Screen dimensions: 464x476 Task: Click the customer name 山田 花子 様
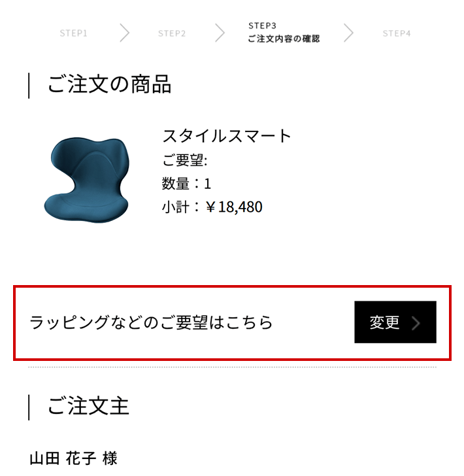click(73, 458)
